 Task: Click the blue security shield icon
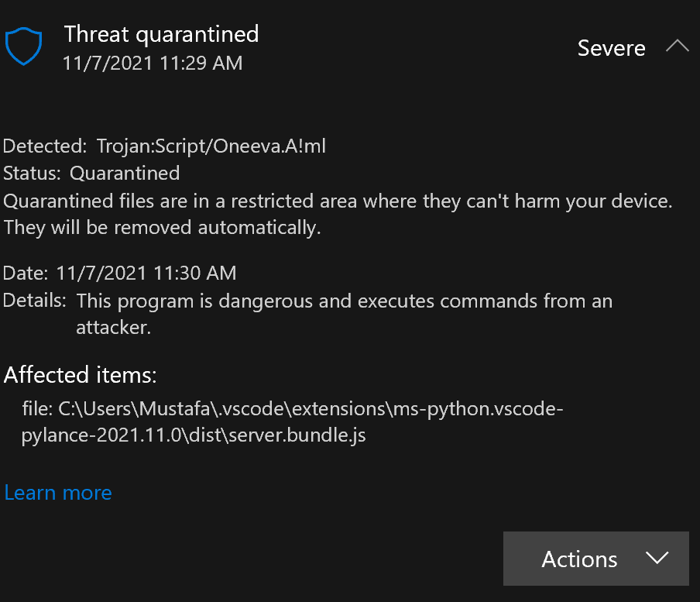(x=22, y=46)
